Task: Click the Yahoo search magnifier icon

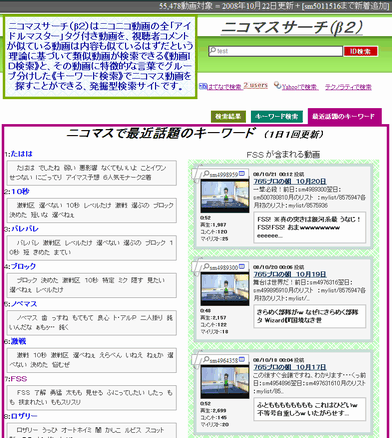Action: click(277, 85)
